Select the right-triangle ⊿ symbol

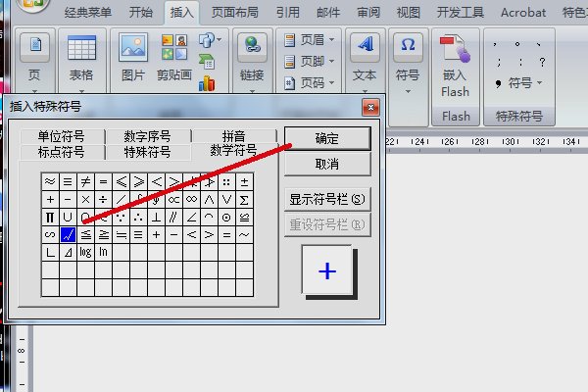pos(68,253)
